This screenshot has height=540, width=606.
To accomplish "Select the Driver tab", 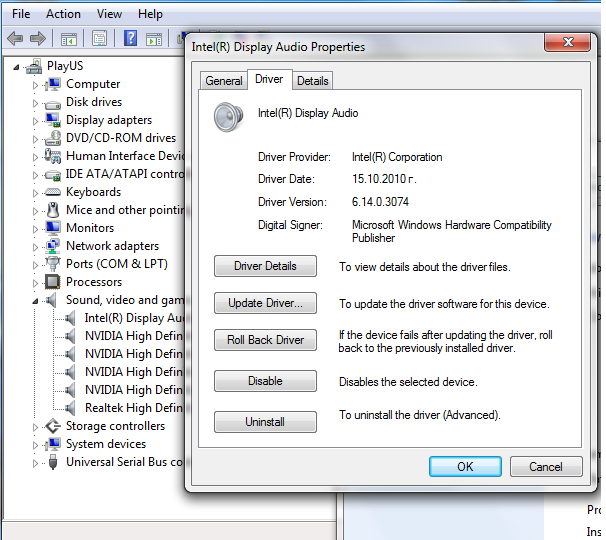I will [x=269, y=79].
